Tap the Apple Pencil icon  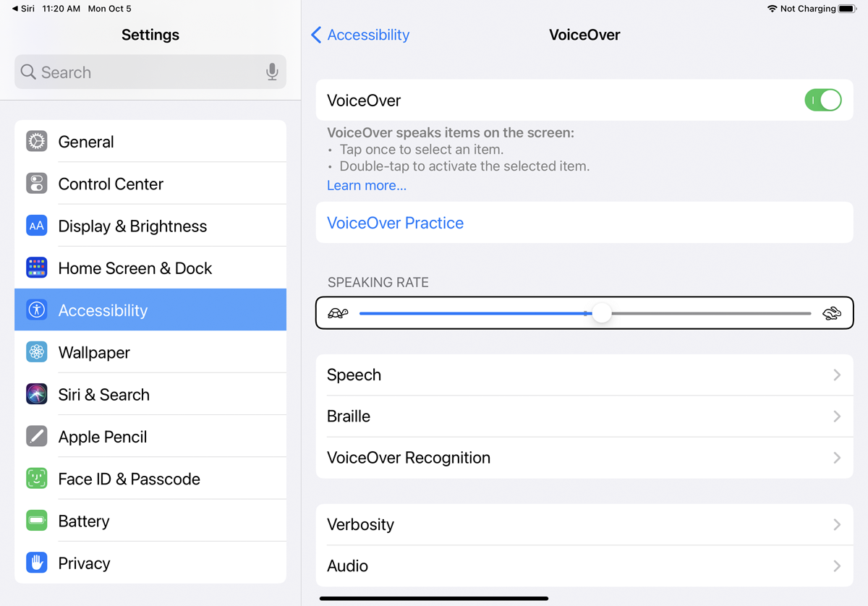tap(37, 436)
